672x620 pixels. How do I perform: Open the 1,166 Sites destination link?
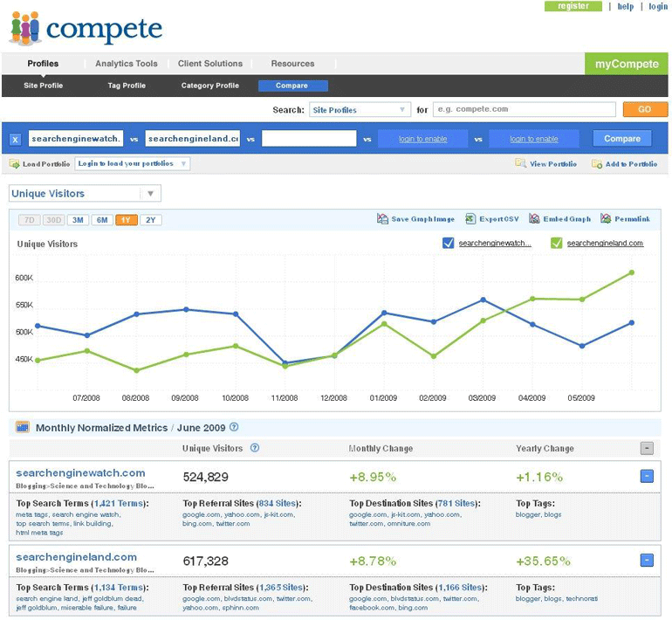click(460, 588)
